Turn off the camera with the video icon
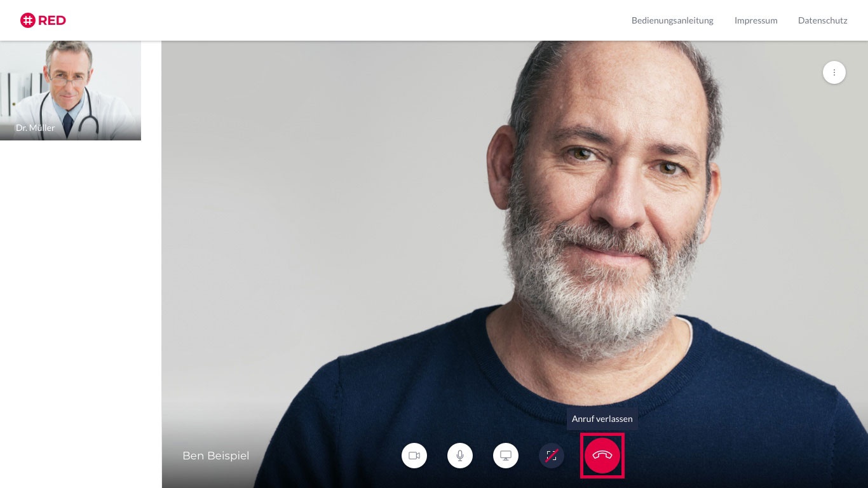 (x=414, y=456)
